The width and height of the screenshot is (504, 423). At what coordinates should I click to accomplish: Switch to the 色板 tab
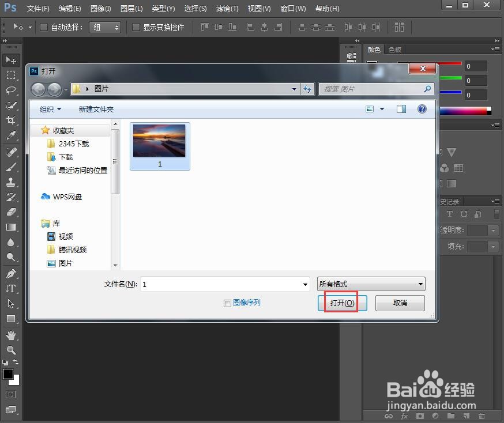[394, 50]
